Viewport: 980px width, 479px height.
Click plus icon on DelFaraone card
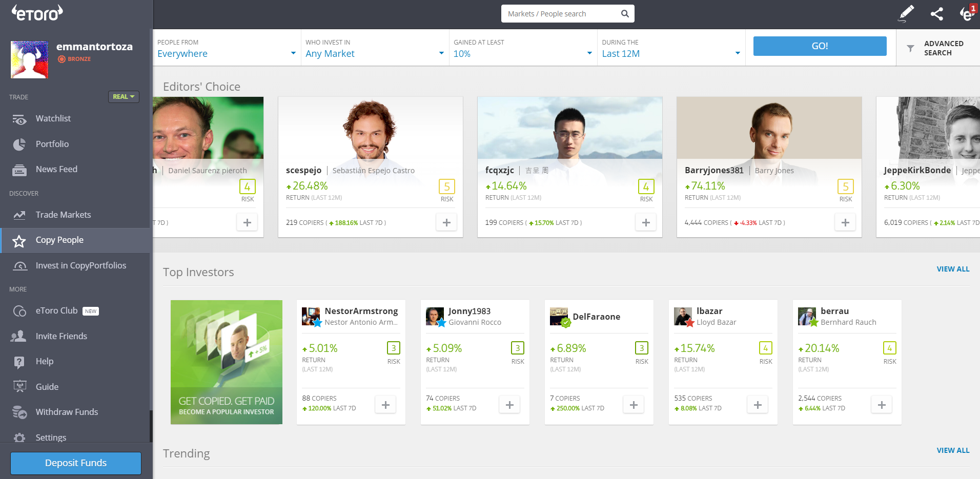pyautogui.click(x=634, y=405)
